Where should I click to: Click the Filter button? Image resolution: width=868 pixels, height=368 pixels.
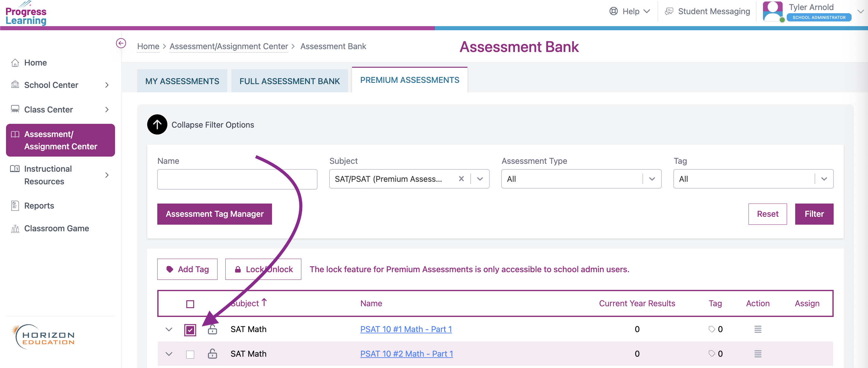pos(814,214)
